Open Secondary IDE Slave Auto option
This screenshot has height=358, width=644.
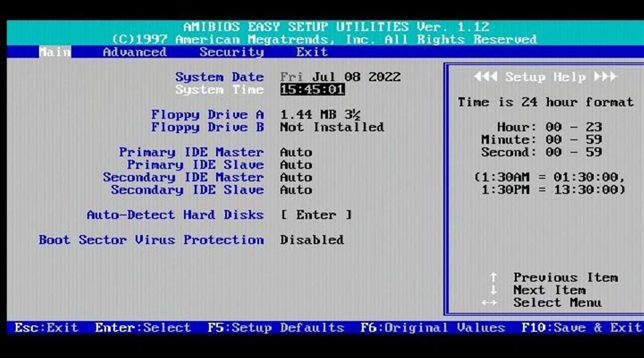[x=296, y=190]
